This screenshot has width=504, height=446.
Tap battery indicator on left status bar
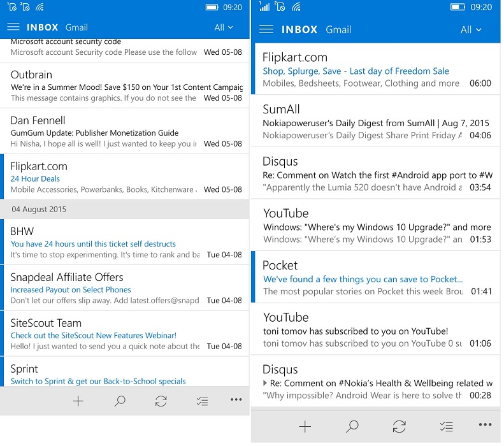pos(212,7)
